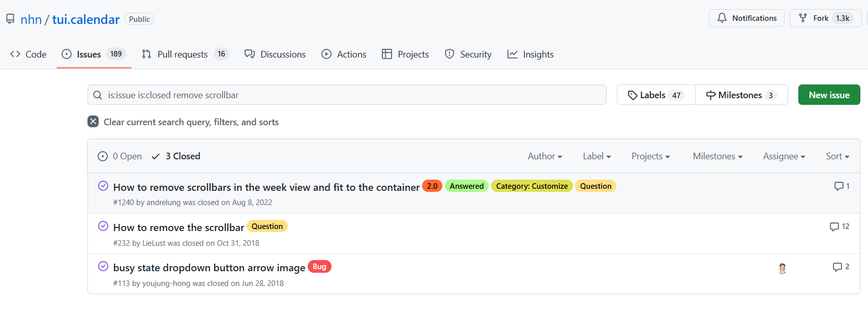This screenshot has width=868, height=315.
Task: Open the Label filter dropdown
Action: 596,156
